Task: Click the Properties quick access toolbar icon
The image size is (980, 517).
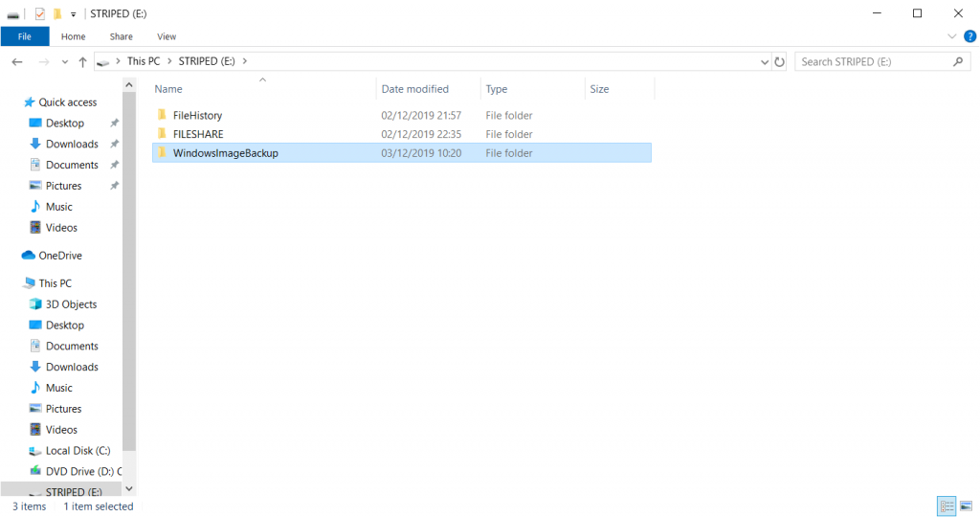Action: [40, 13]
